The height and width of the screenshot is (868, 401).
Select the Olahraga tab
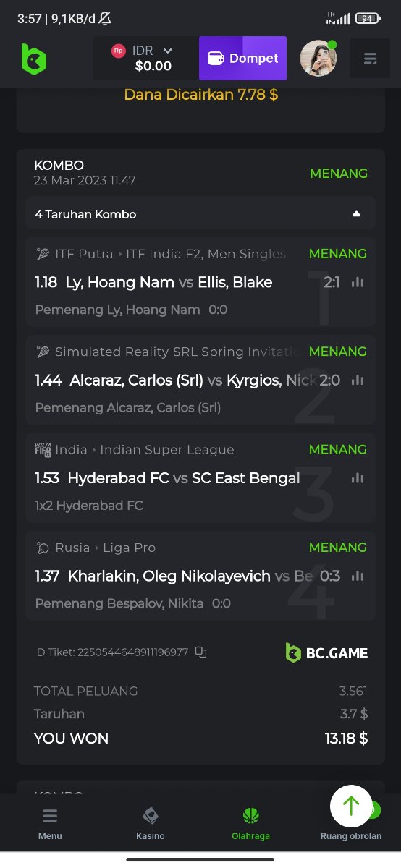click(250, 823)
